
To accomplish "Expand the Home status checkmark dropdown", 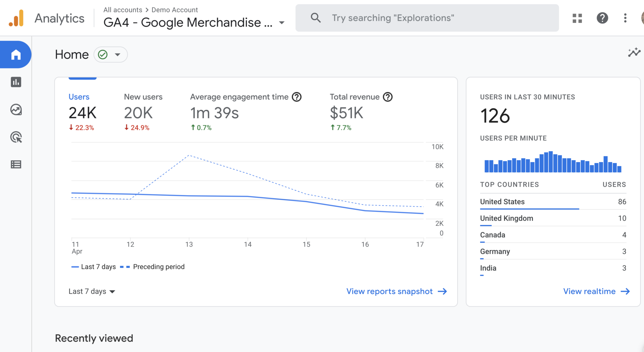I will tap(111, 55).
